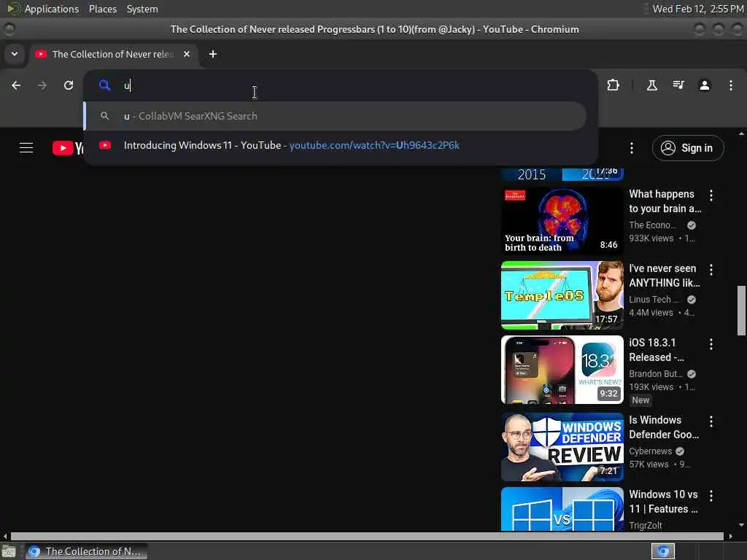Click the clock 'Wed Feb 12, 2:55 PM'
The height and width of the screenshot is (560, 747).
[698, 9]
